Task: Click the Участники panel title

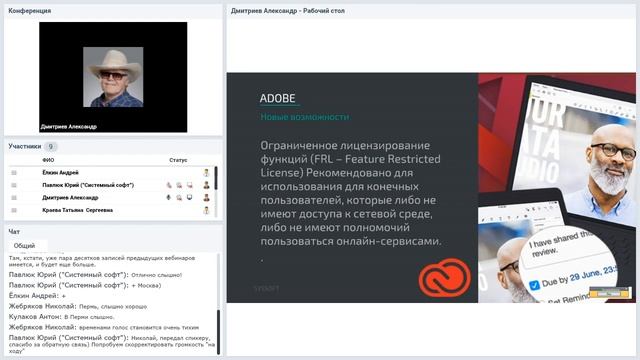Action: coord(25,146)
